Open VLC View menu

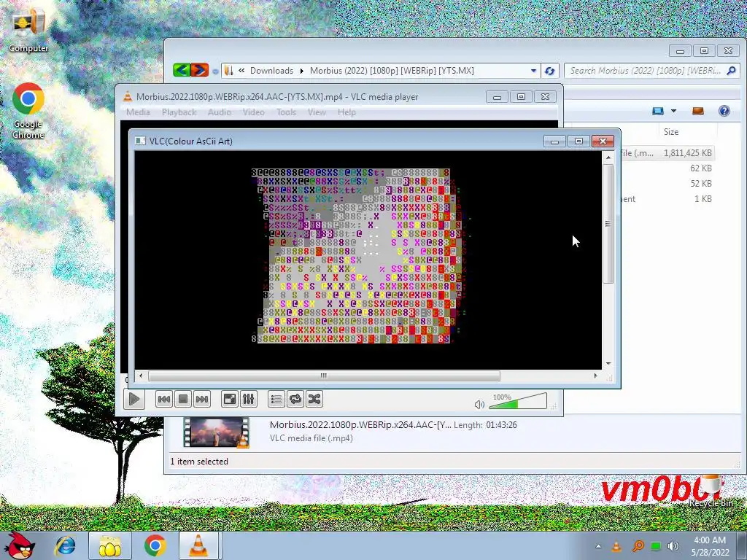pos(317,112)
